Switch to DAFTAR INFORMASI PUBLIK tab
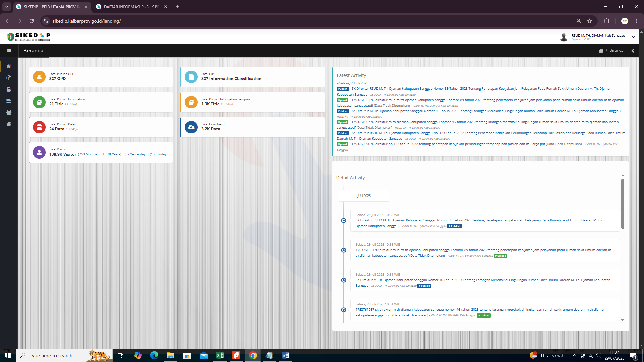The image size is (644, 362). (x=131, y=7)
